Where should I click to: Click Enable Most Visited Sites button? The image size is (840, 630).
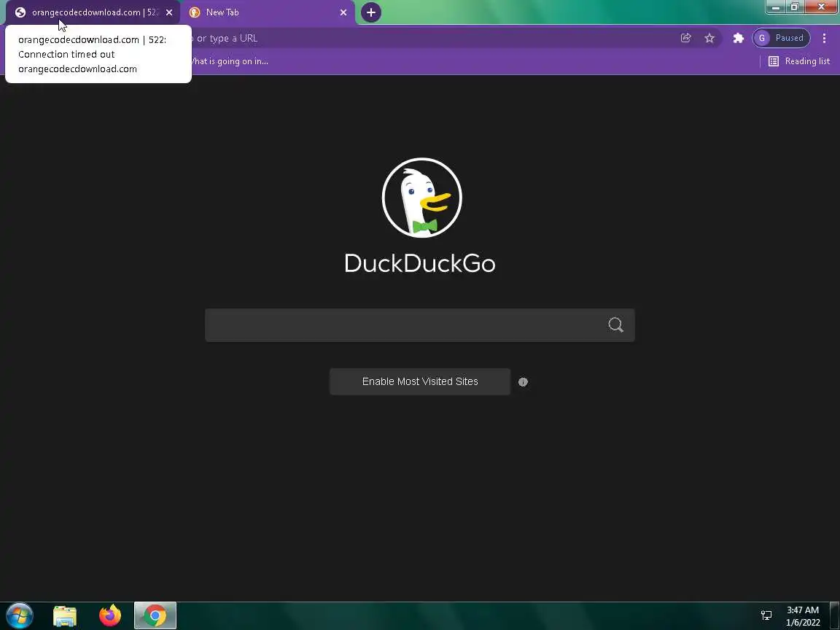point(420,381)
